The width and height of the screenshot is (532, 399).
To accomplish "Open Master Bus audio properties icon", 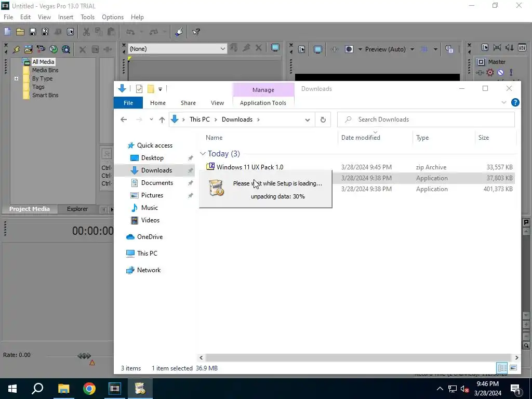I will [485, 48].
